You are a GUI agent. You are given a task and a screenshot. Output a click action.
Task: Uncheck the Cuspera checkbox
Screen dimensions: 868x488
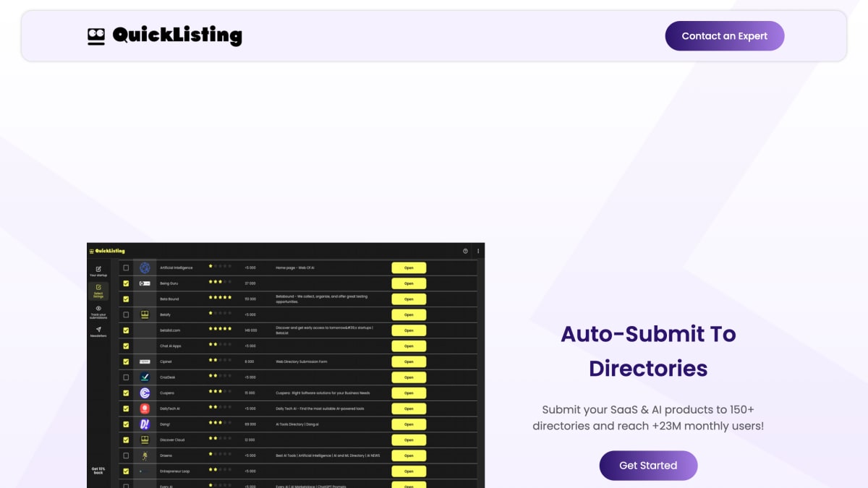coord(126,393)
